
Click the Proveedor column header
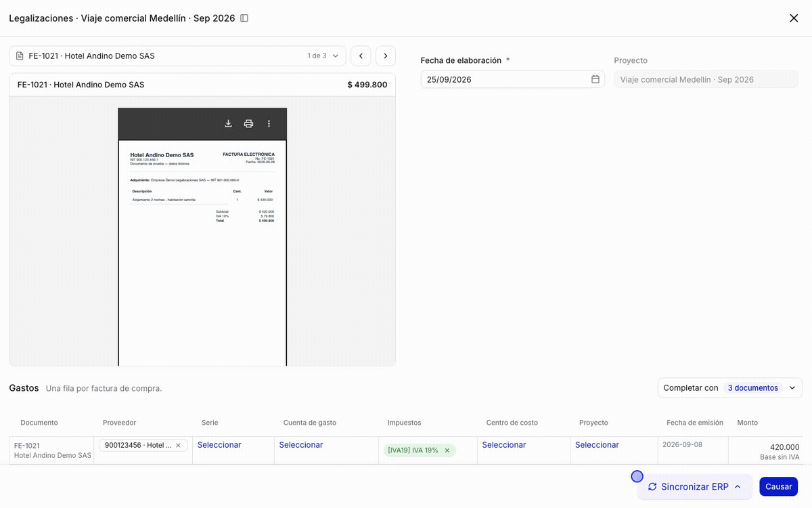click(119, 423)
